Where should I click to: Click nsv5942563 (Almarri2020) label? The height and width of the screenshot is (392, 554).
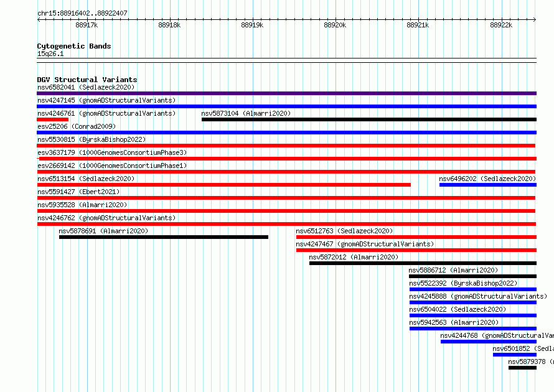click(x=454, y=322)
